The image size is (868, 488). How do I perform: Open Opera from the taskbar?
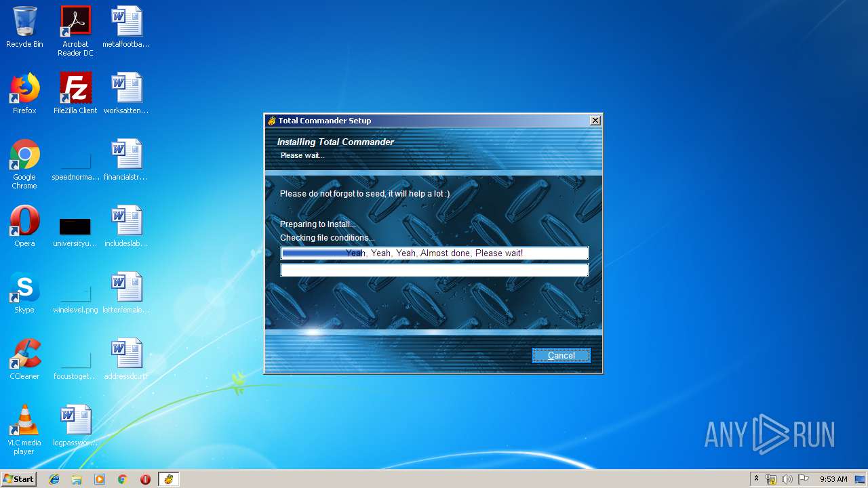[145, 479]
